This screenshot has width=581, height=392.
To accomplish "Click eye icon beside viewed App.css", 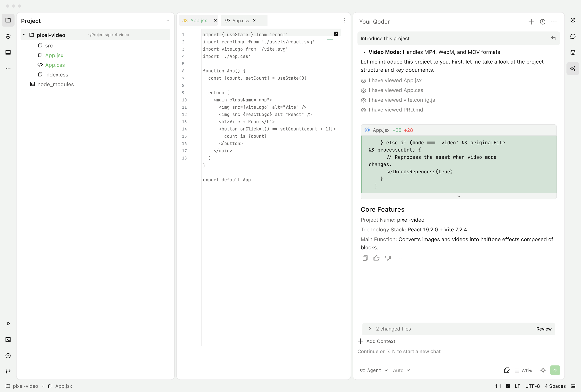I will 364,91.
